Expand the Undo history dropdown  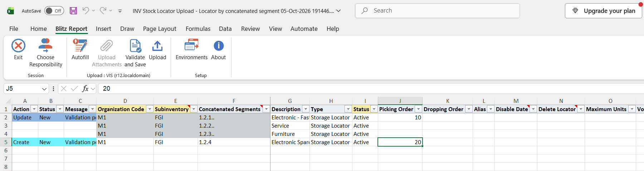93,11
